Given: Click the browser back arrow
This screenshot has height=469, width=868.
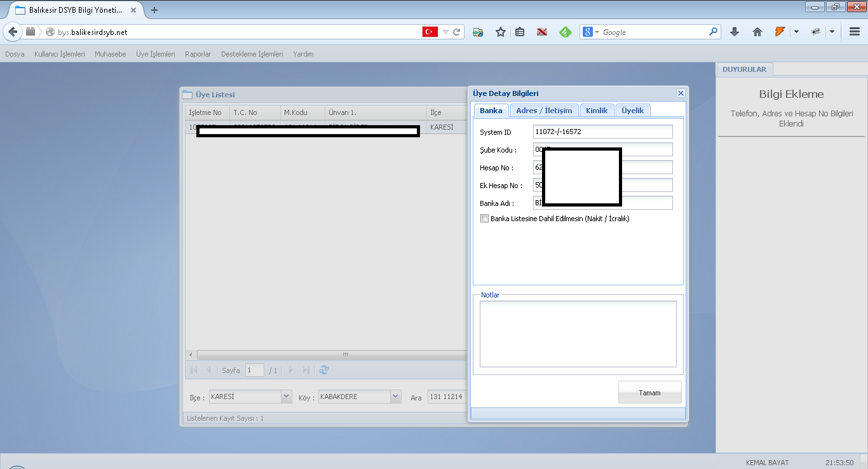Looking at the screenshot, I should coord(13,32).
